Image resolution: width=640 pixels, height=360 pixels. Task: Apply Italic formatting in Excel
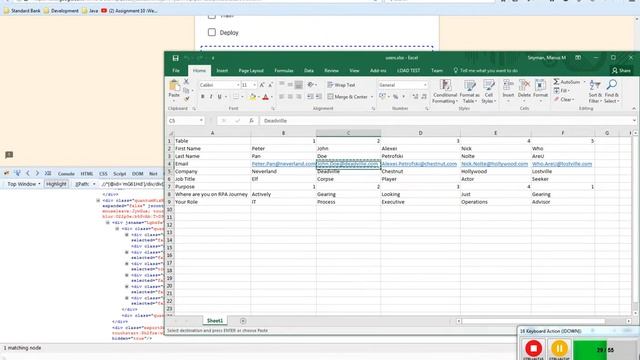[x=211, y=97]
